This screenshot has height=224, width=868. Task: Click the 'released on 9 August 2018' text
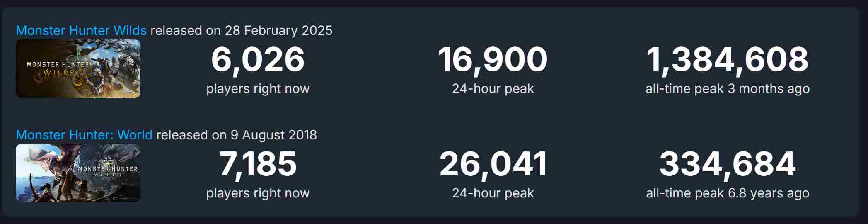point(237,135)
